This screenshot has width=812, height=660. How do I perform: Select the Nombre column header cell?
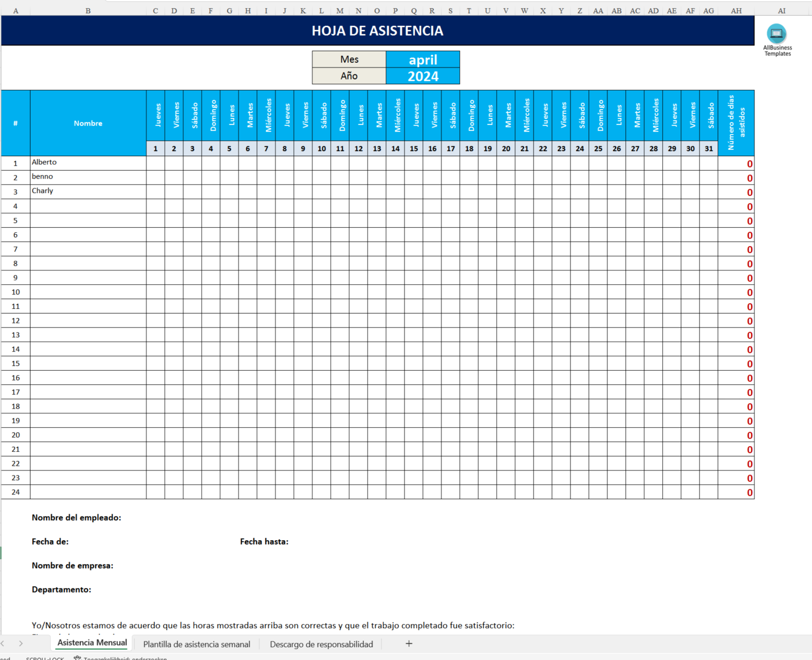tap(88, 123)
